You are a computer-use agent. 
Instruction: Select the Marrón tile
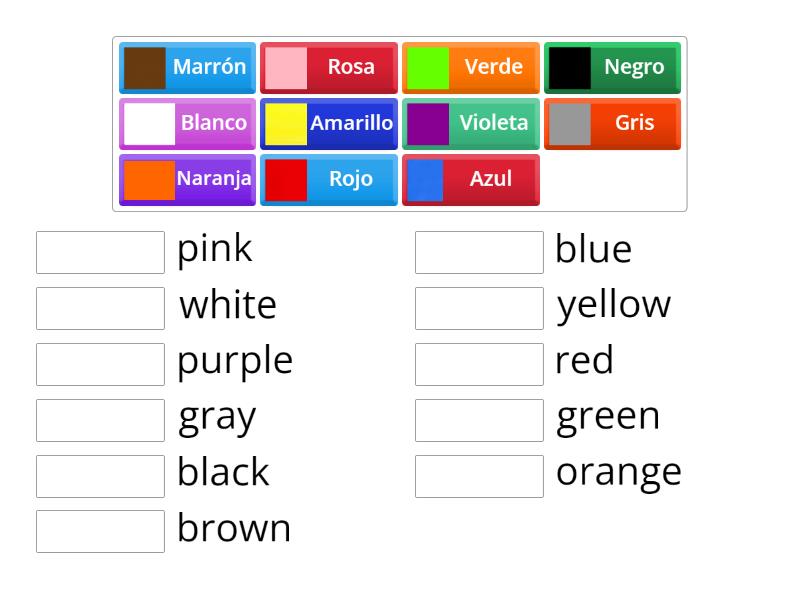tap(187, 67)
